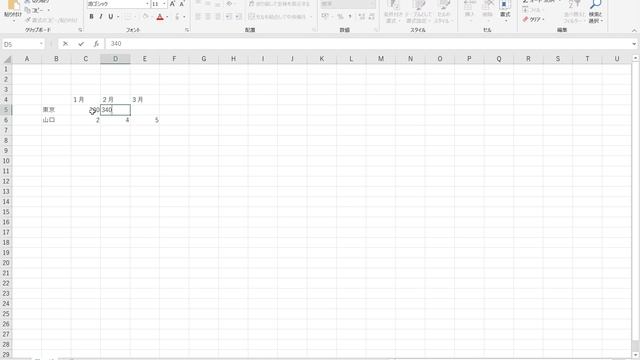Image resolution: width=640 pixels, height=360 pixels.
Task: Open the font name dropdown
Action: pyautogui.click(x=147, y=4)
